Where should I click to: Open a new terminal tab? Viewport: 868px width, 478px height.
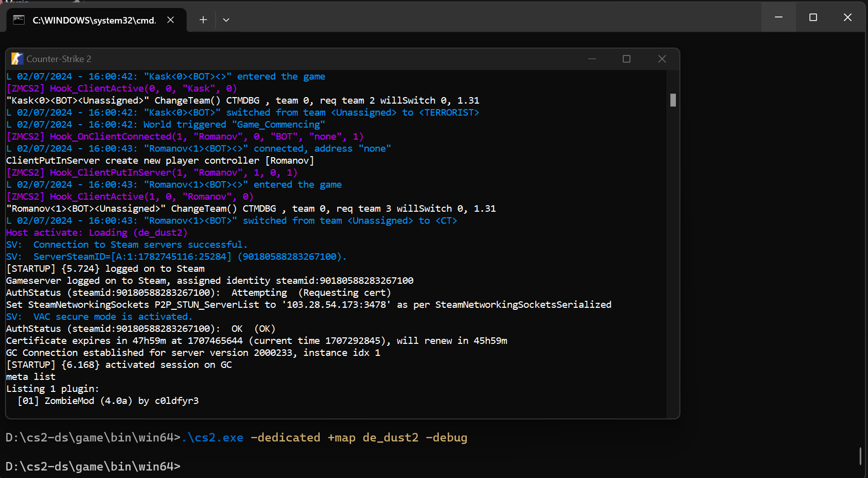coord(203,20)
